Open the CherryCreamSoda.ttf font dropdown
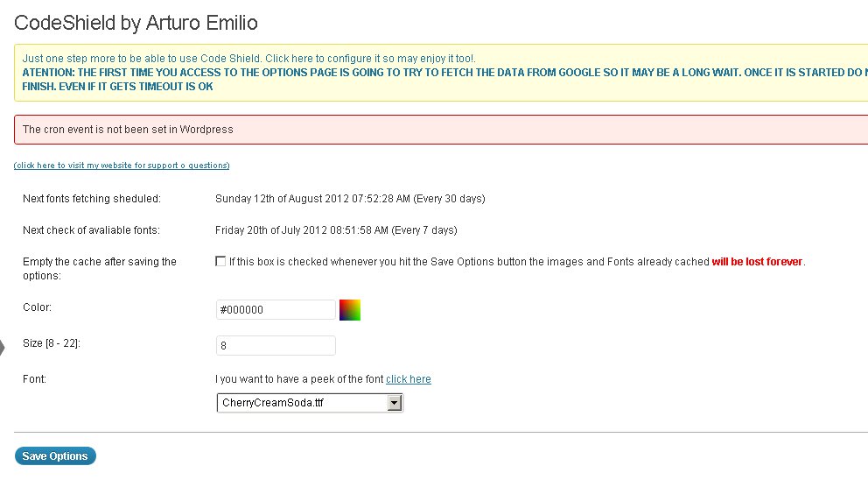868x501 pixels. (x=310, y=403)
